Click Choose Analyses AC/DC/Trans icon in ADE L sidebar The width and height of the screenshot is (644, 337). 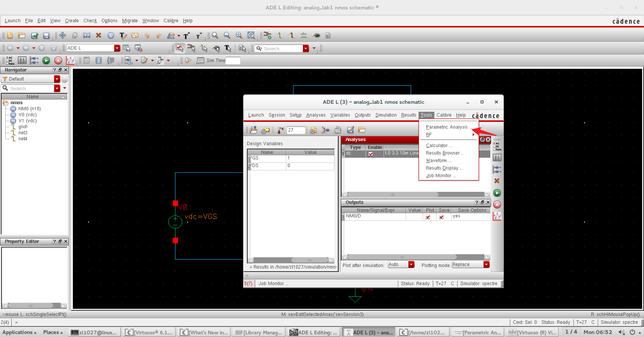tap(497, 146)
